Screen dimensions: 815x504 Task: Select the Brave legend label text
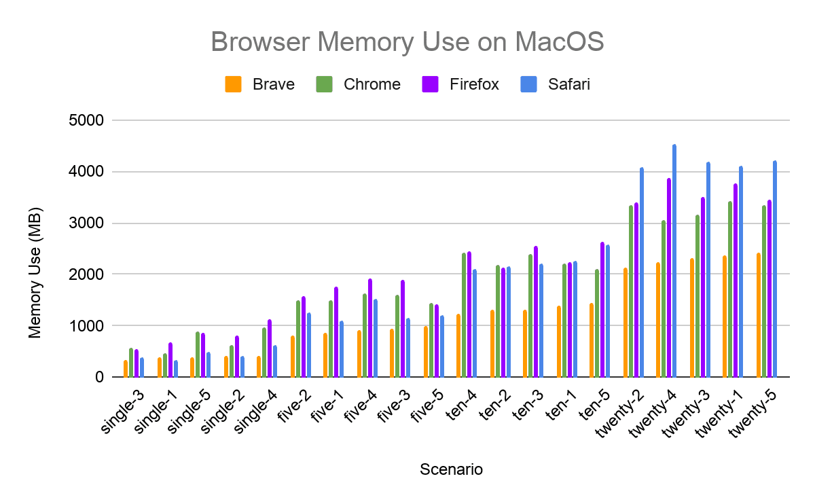273,84
